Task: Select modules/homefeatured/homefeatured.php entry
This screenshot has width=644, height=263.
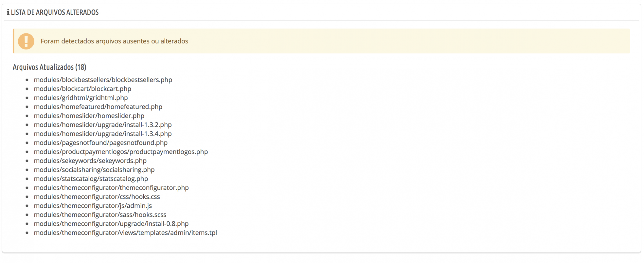Action: (x=98, y=107)
